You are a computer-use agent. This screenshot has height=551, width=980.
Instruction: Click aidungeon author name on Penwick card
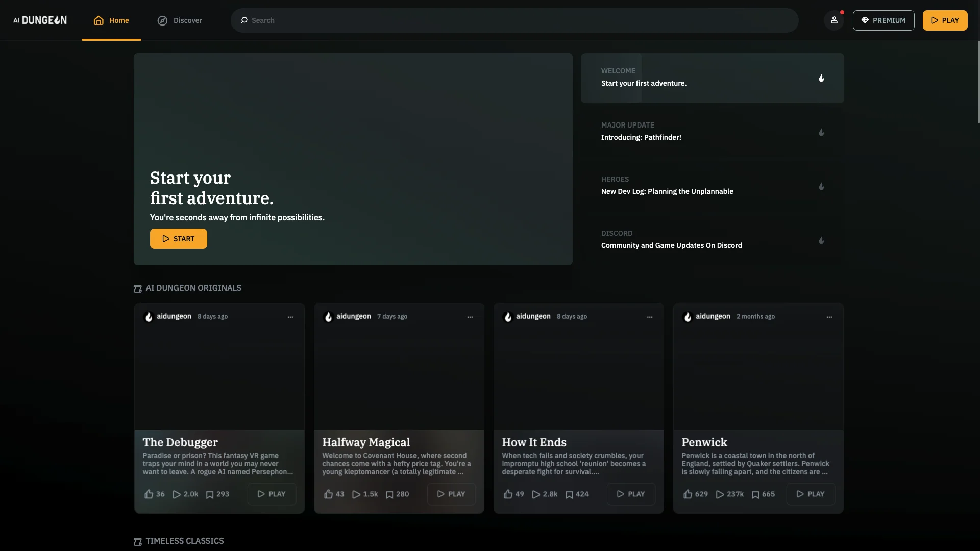coord(713,316)
